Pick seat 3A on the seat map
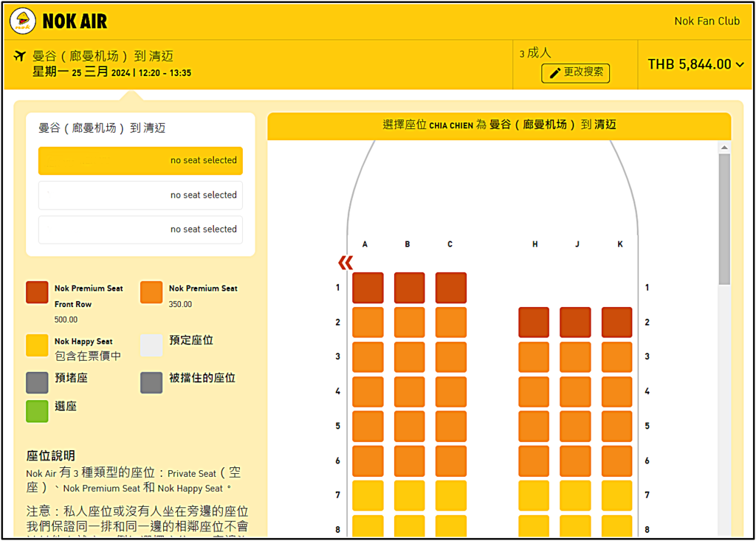Image resolution: width=756 pixels, height=541 pixels. (368, 356)
